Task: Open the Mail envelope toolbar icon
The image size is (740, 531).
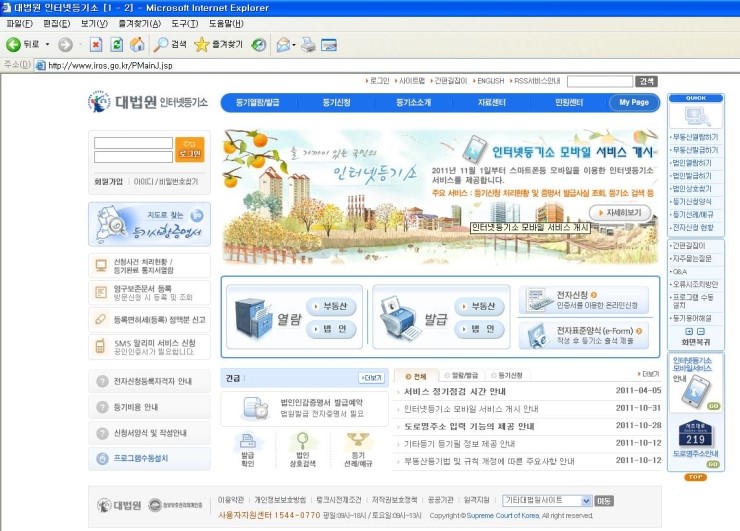Action: [283, 45]
